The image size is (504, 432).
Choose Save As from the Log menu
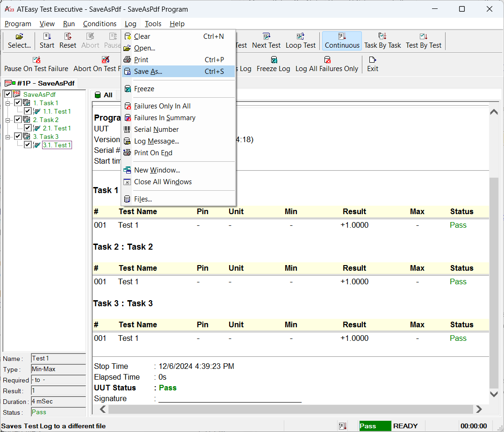click(147, 71)
